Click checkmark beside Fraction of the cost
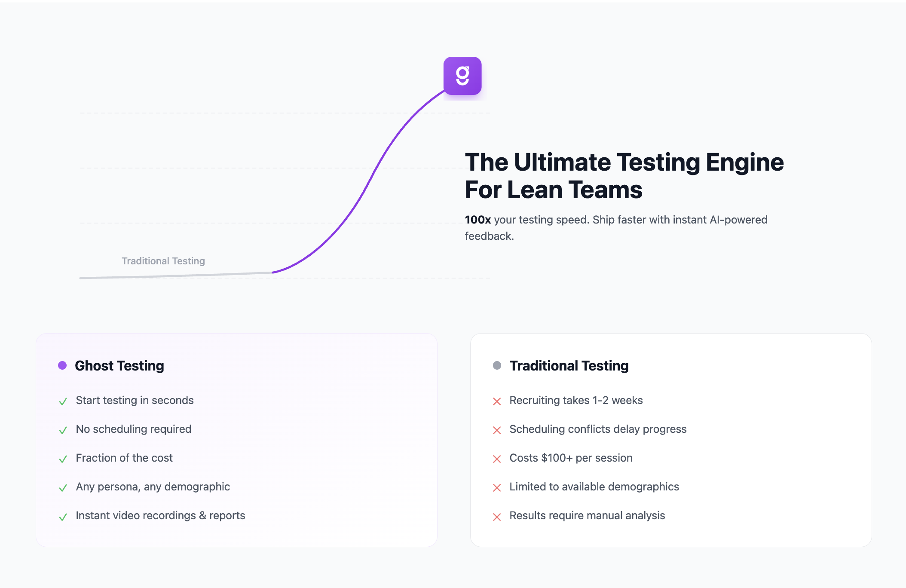This screenshot has width=906, height=588. [63, 459]
